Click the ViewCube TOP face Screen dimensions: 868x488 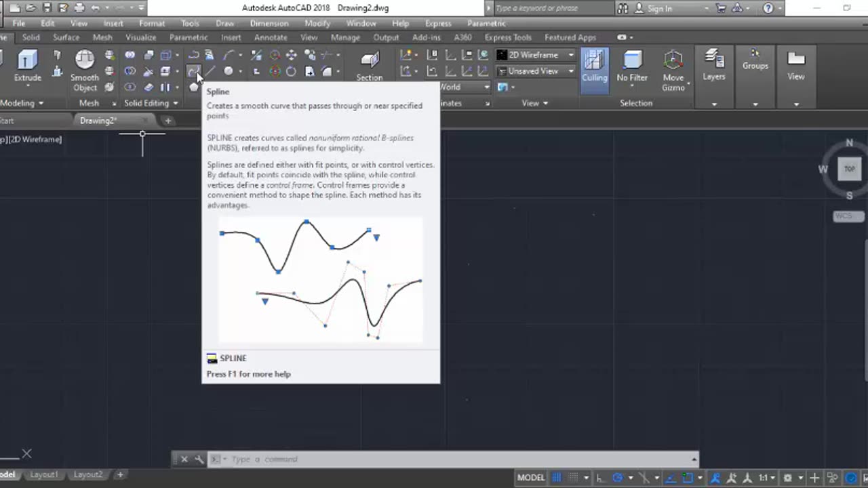point(849,169)
